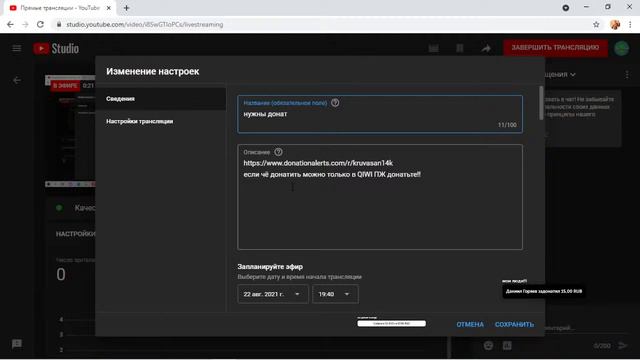Select the Сведения tab
The width and height of the screenshot is (640, 360).
(x=160, y=99)
